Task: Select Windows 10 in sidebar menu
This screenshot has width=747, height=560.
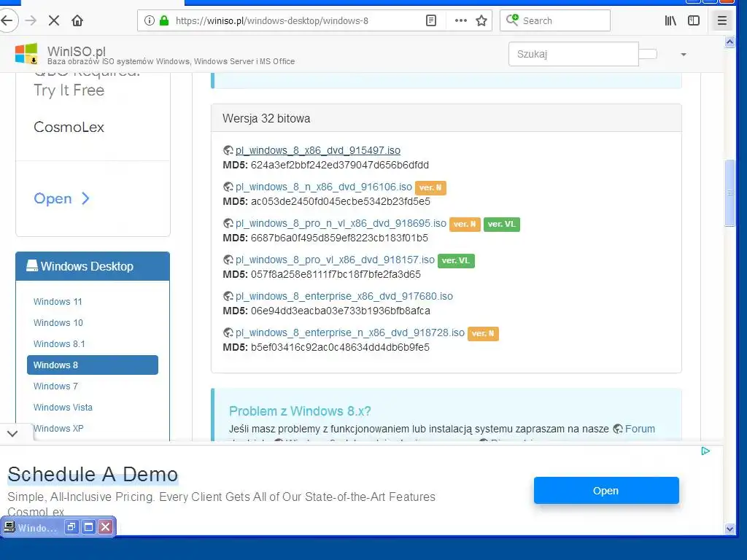Action: tap(58, 323)
